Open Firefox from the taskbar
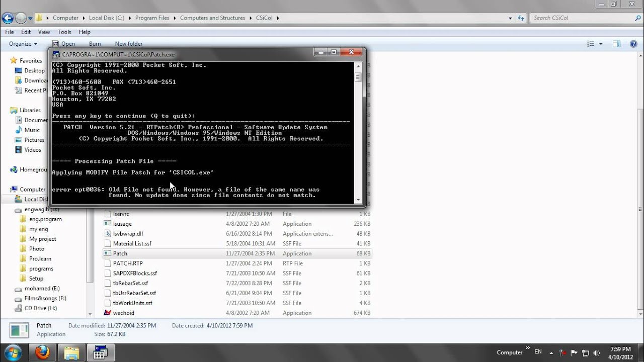 pyautogui.click(x=43, y=352)
